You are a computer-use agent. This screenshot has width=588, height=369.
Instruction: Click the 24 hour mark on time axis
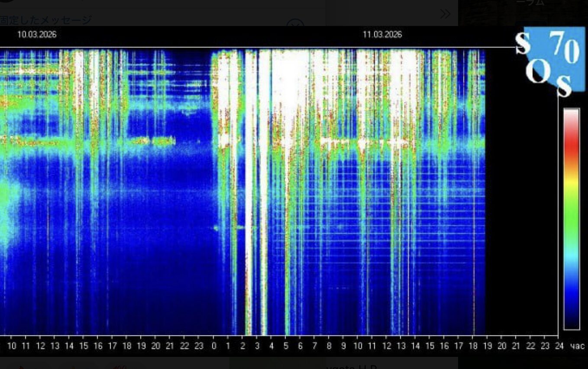click(559, 346)
